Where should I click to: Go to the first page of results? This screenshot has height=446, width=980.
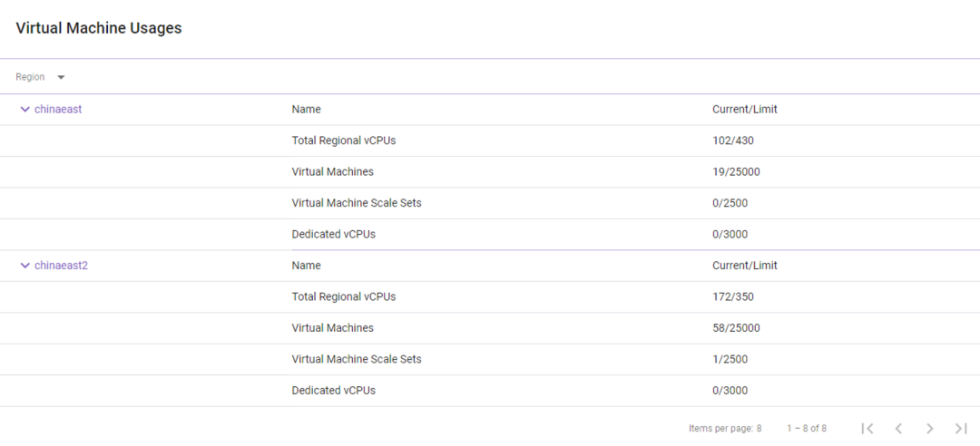[867, 428]
